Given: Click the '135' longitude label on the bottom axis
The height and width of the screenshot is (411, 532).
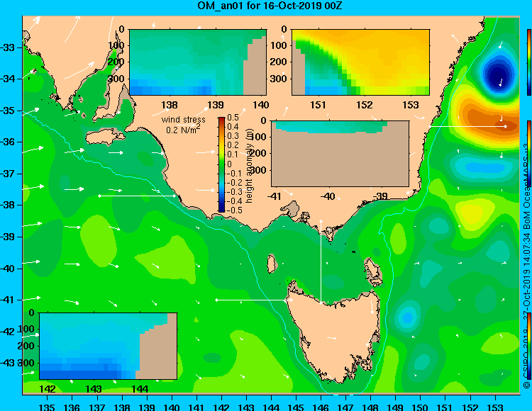Looking at the screenshot, I should click(x=47, y=407).
